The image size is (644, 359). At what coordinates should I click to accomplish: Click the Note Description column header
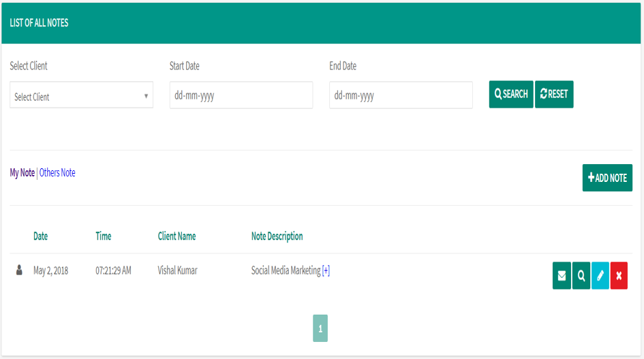tap(277, 236)
